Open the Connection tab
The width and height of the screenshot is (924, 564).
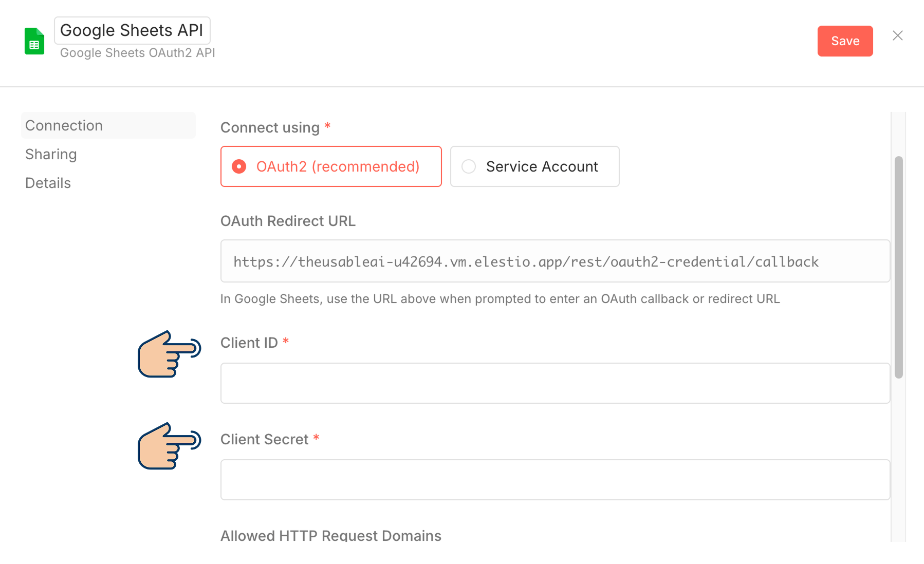tap(108, 125)
